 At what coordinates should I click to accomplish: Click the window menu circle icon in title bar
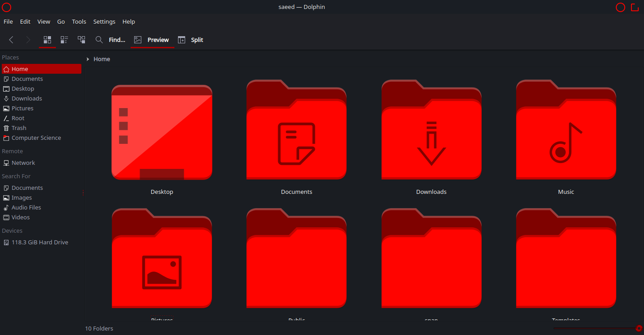pyautogui.click(x=7, y=7)
